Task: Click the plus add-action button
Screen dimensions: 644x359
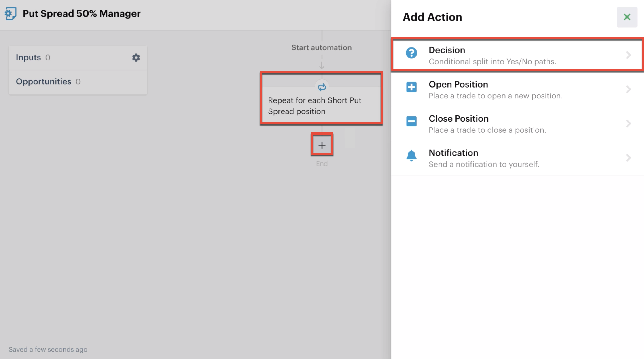Action: [322, 145]
